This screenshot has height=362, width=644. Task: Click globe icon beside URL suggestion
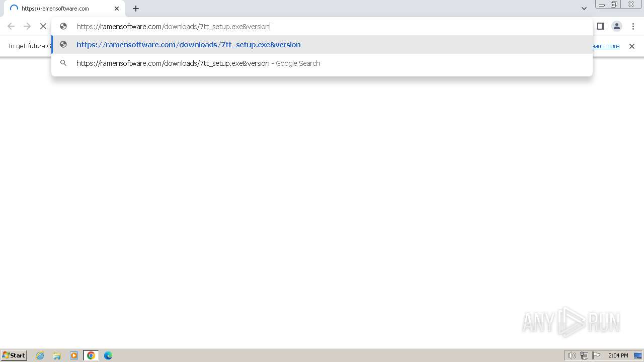[x=63, y=45]
